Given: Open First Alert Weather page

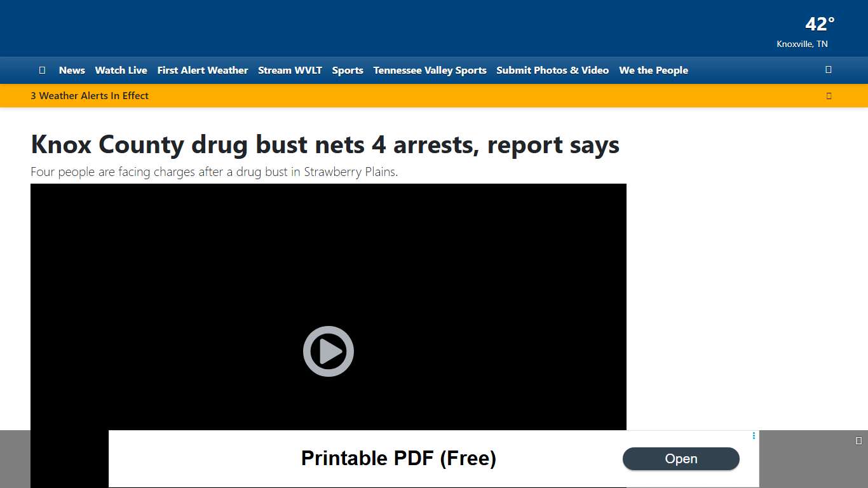Looking at the screenshot, I should click(202, 71).
